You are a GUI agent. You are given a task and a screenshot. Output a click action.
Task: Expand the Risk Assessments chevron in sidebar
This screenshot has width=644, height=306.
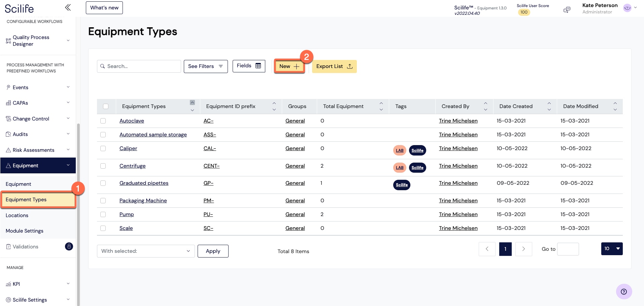tap(68, 150)
